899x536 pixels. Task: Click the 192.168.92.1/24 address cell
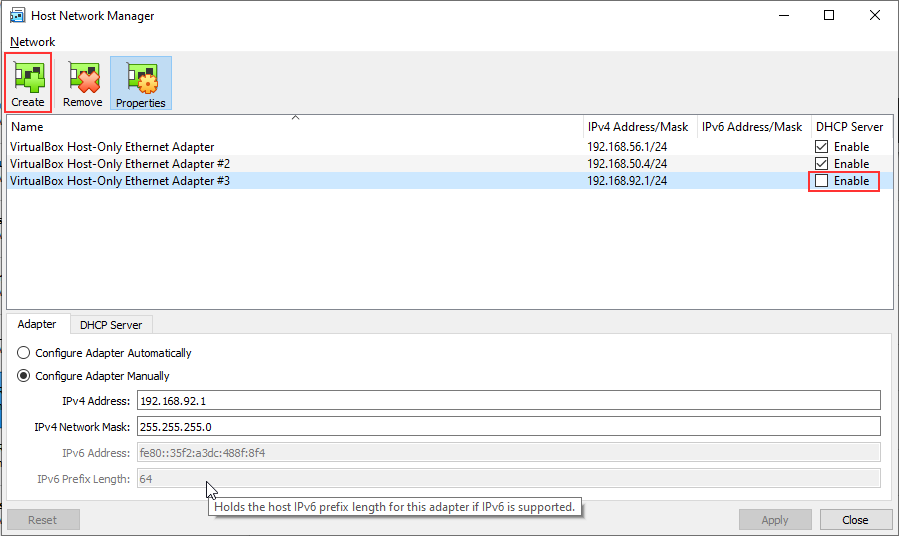[x=627, y=181]
